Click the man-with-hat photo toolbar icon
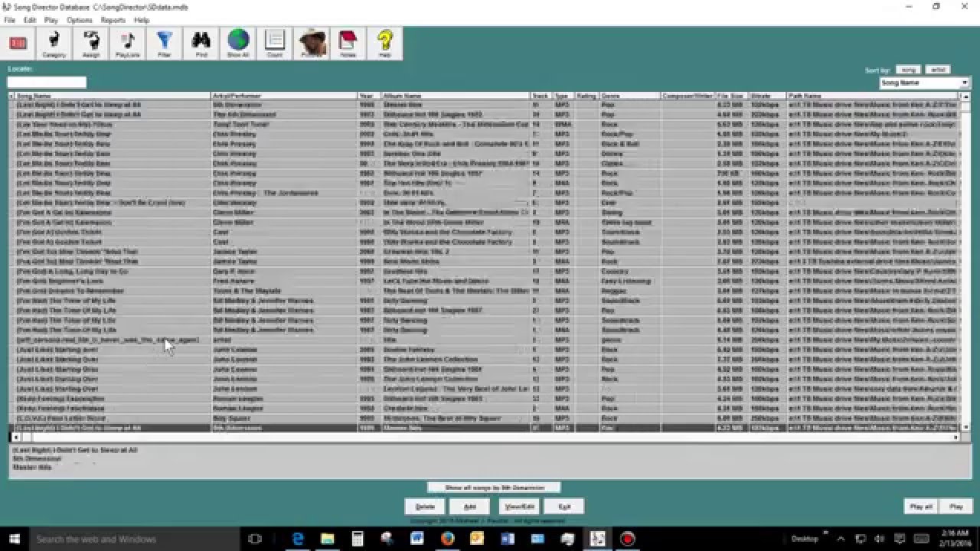The width and height of the screenshot is (980, 551). pyautogui.click(x=312, y=43)
